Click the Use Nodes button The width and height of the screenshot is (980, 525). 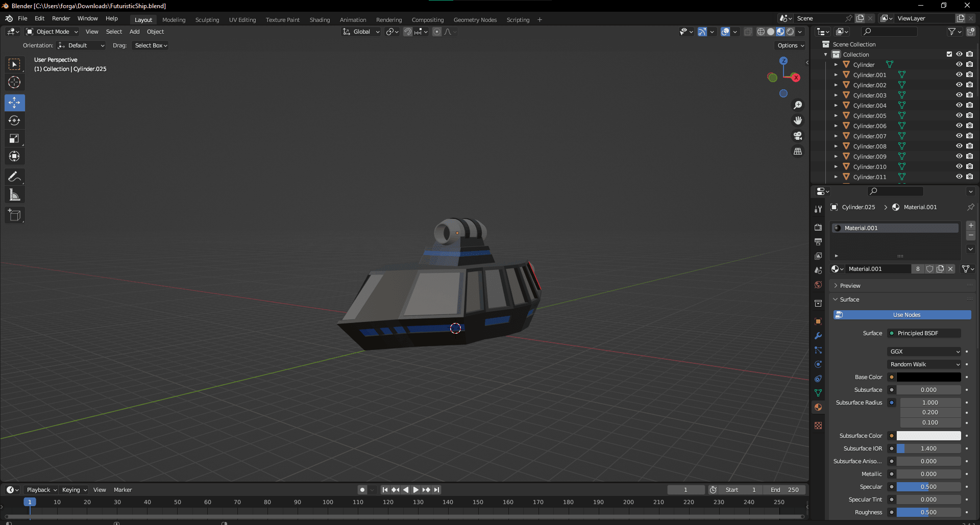(902, 315)
